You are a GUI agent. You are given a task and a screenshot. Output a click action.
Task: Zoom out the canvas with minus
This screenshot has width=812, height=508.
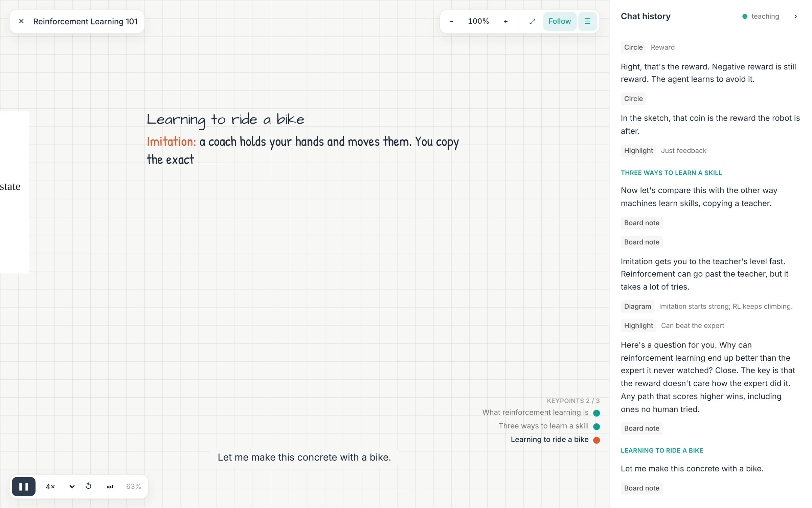tap(451, 21)
